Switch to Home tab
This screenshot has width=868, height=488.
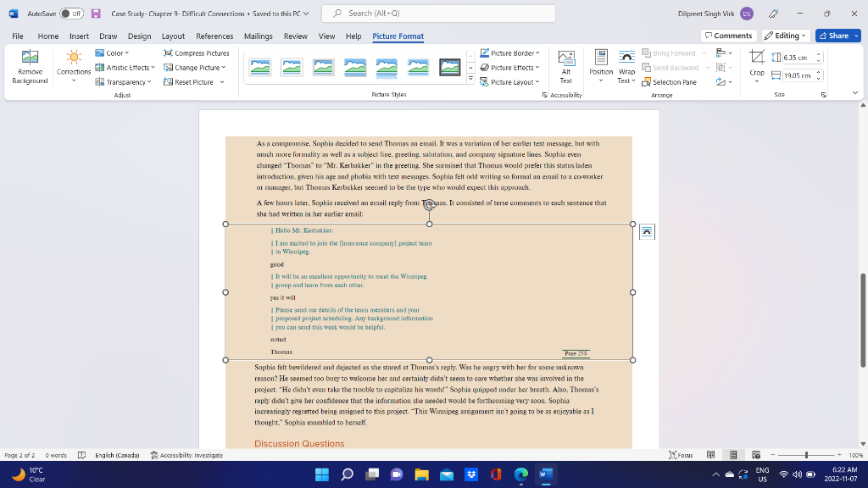coord(48,36)
